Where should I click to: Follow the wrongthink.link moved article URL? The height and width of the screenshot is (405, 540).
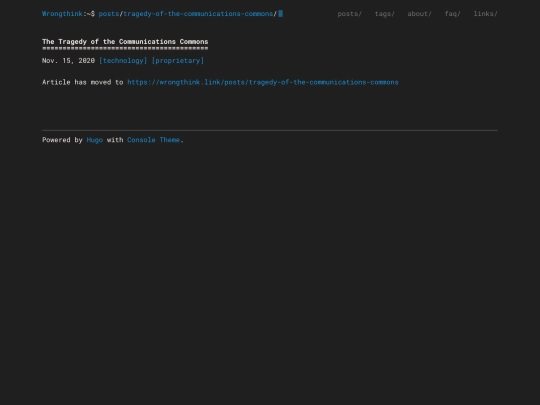263,82
